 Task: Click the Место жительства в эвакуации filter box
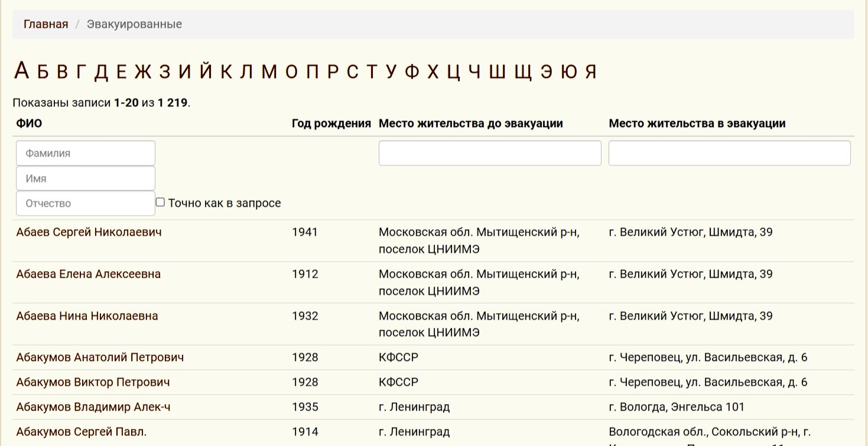[x=729, y=153]
